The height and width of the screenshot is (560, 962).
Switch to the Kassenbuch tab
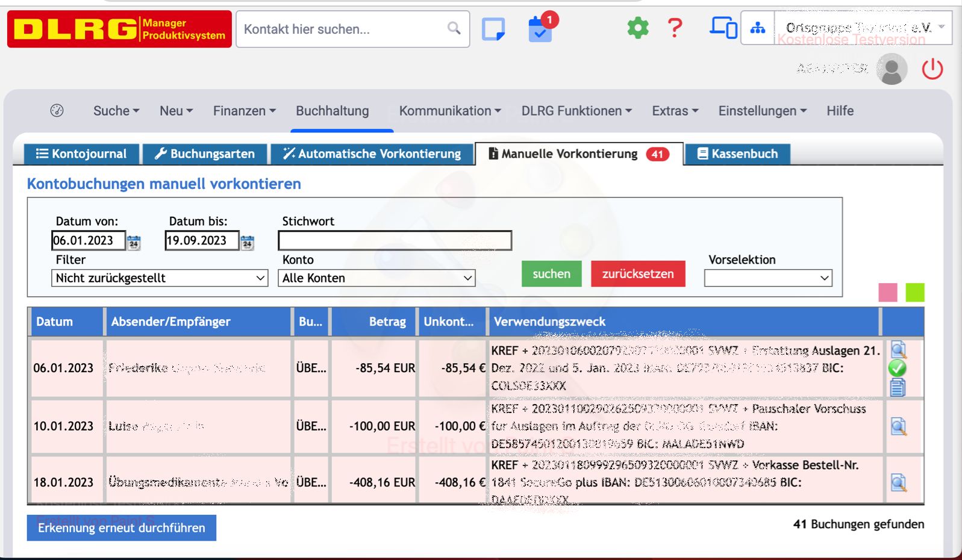(x=737, y=154)
